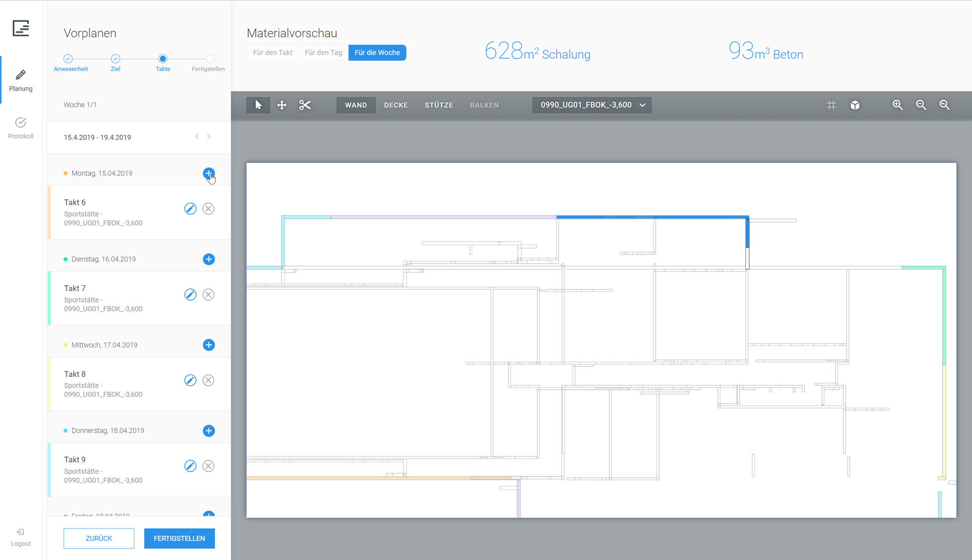Click the zoom in magnifier
This screenshot has height=560, width=972.
click(x=897, y=105)
